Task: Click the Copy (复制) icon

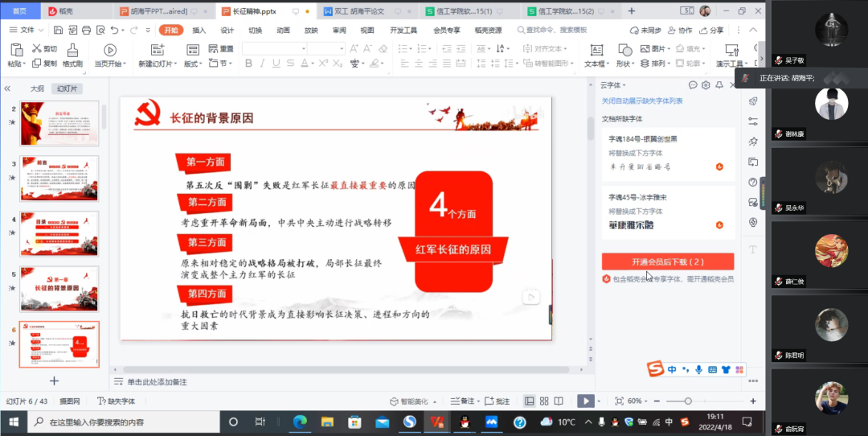Action: [x=36, y=64]
